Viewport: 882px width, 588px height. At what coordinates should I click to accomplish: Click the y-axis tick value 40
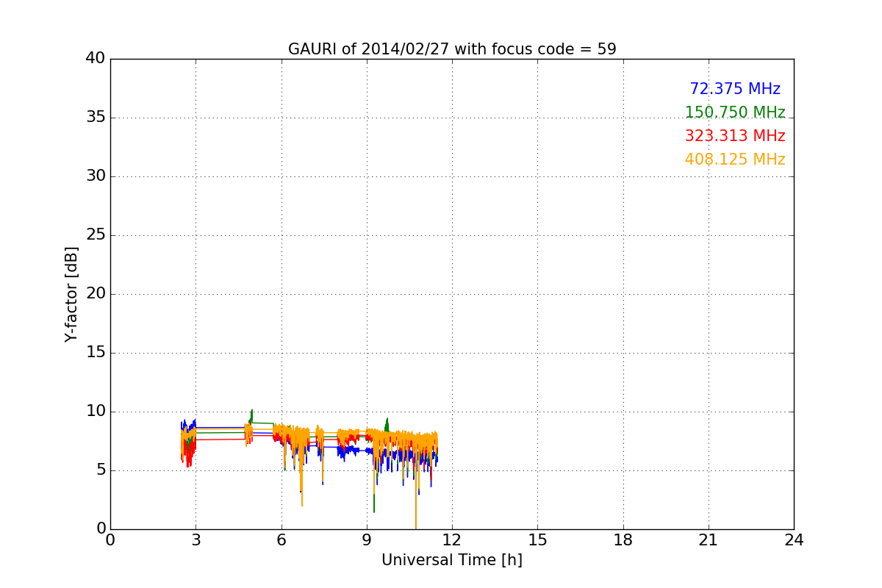tap(96, 59)
